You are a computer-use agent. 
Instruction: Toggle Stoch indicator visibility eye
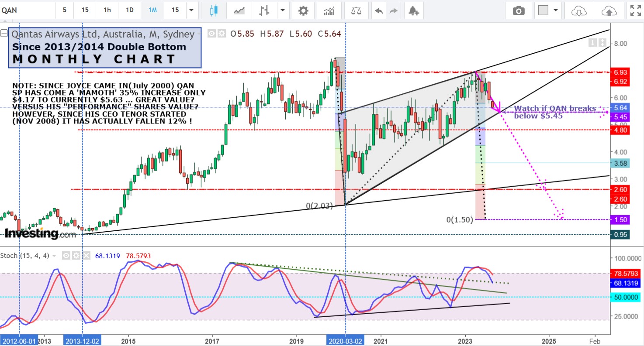[66, 256]
